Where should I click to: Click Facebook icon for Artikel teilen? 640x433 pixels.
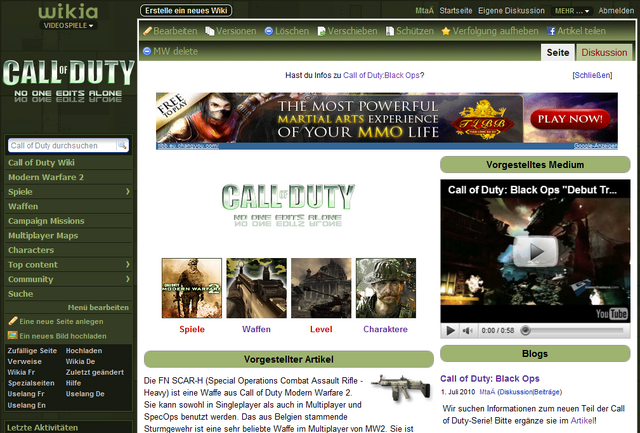point(551,31)
